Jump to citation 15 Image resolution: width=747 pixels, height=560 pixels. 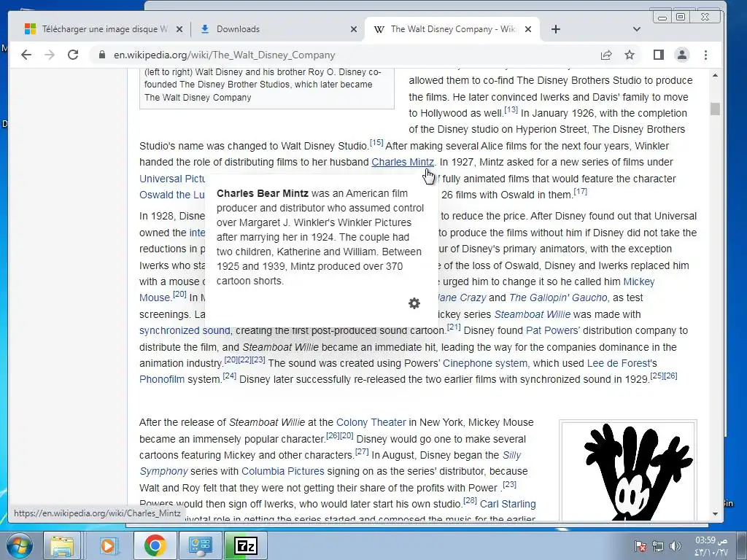(376, 142)
